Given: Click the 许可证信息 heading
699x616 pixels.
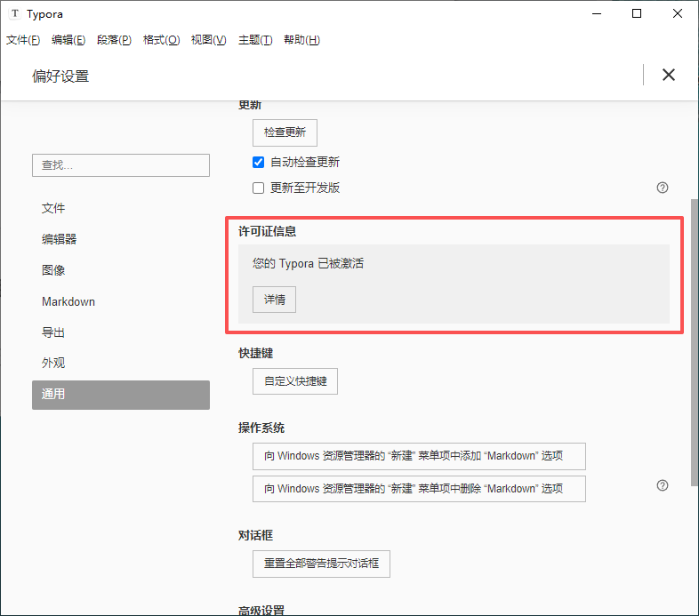Looking at the screenshot, I should click(x=267, y=231).
